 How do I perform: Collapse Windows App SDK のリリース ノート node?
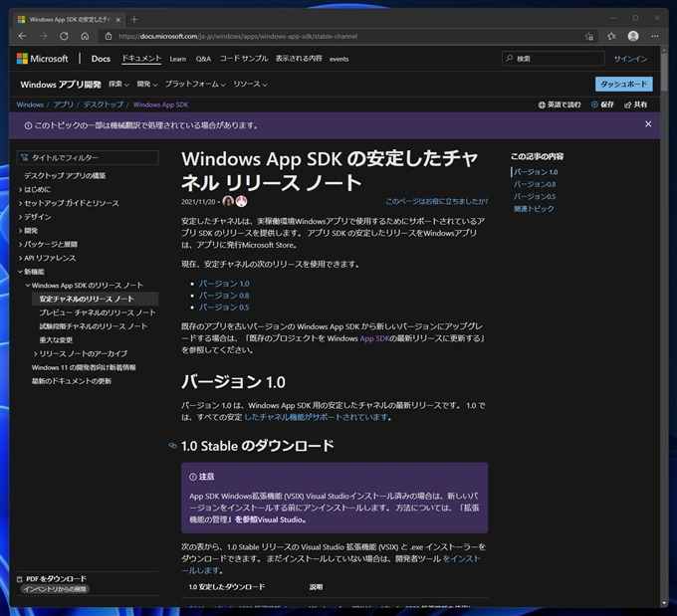[x=28, y=286]
